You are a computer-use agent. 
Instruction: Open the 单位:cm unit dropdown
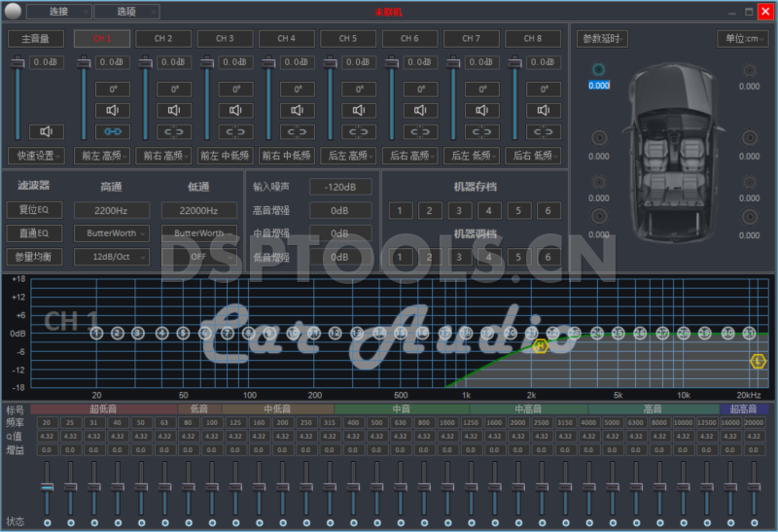click(743, 38)
